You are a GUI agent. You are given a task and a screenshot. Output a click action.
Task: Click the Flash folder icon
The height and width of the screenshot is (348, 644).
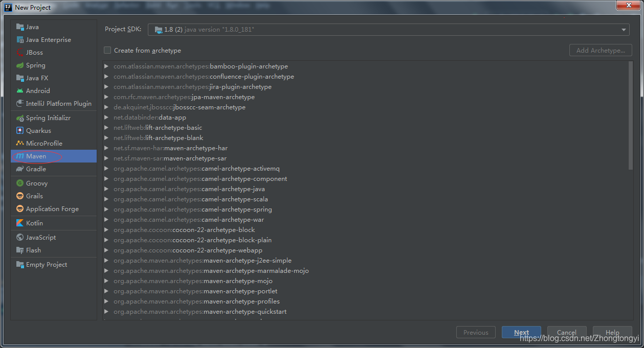coord(20,250)
